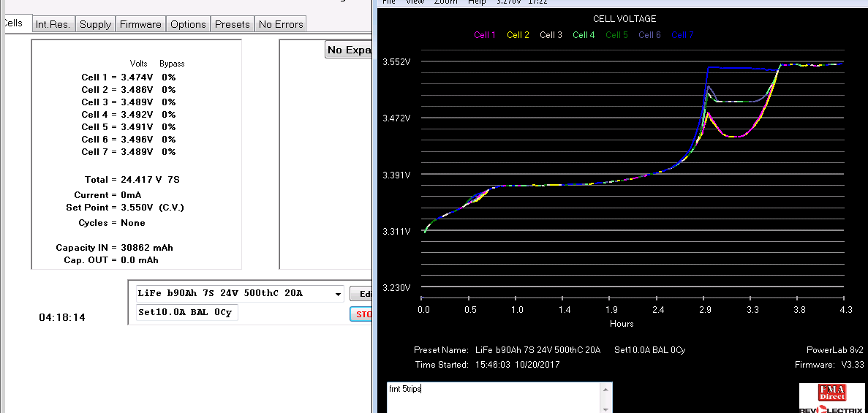Switch to the Int.Res. tab

(x=53, y=24)
